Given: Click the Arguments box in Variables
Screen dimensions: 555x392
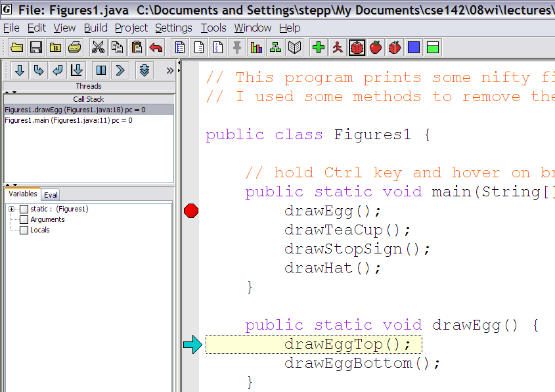Looking at the screenshot, I should (24, 220).
